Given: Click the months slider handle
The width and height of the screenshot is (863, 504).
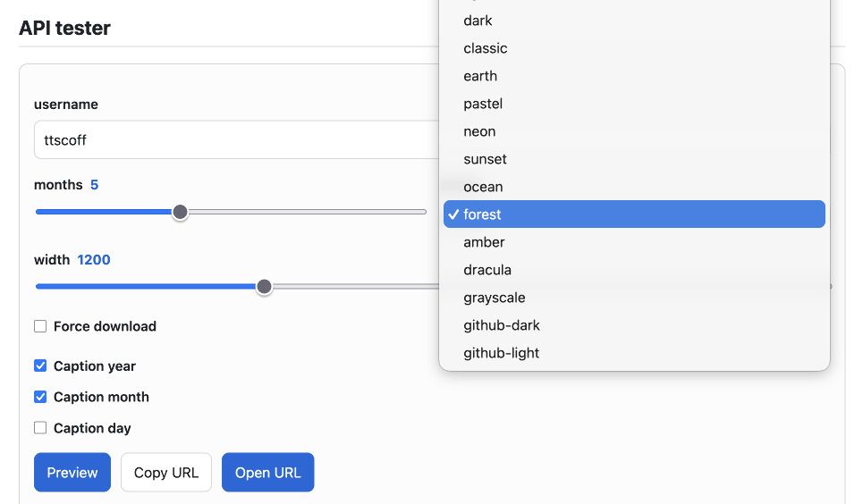Looking at the screenshot, I should pyautogui.click(x=180, y=212).
